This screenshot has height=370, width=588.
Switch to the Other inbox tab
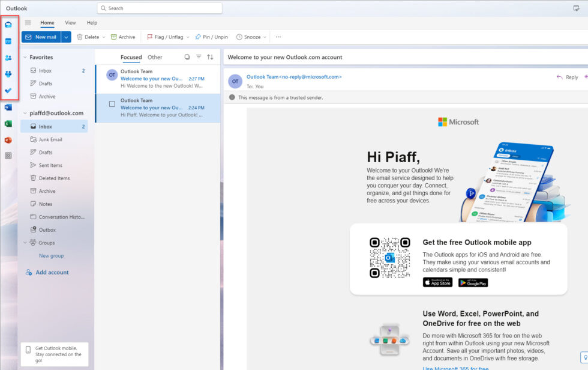click(x=154, y=56)
